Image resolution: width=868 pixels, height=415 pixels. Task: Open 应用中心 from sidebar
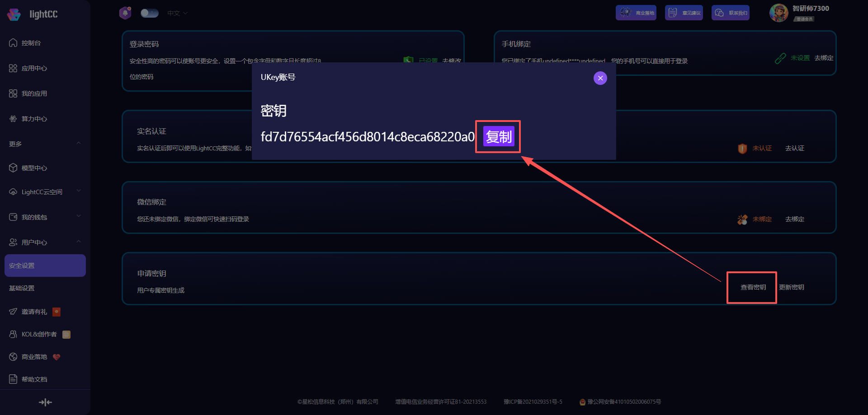click(x=34, y=68)
